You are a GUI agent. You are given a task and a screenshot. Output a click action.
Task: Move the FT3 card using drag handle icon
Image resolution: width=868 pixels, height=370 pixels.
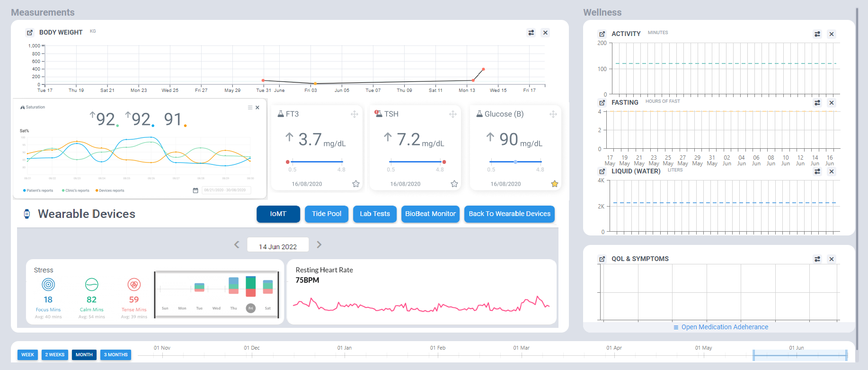[354, 114]
